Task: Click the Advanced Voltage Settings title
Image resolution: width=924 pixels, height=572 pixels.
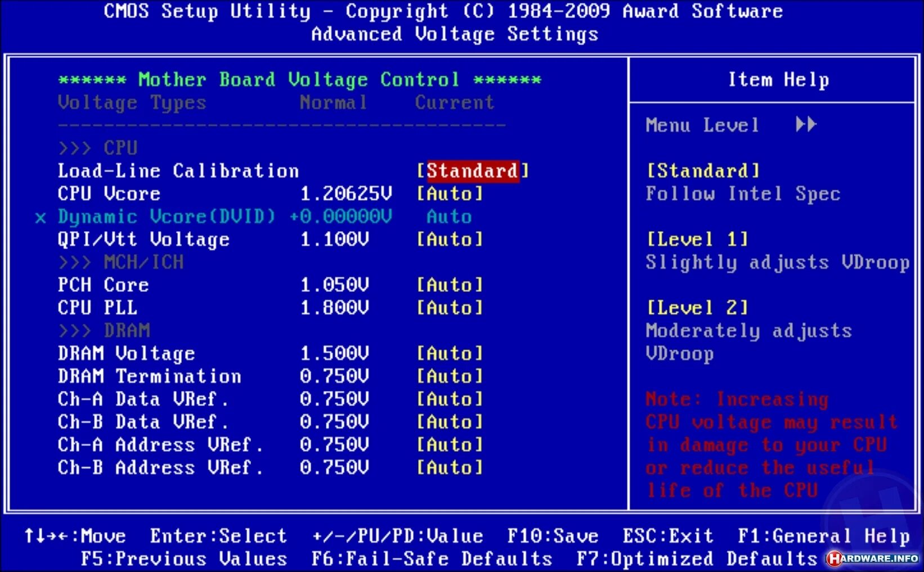Action: 455,34
